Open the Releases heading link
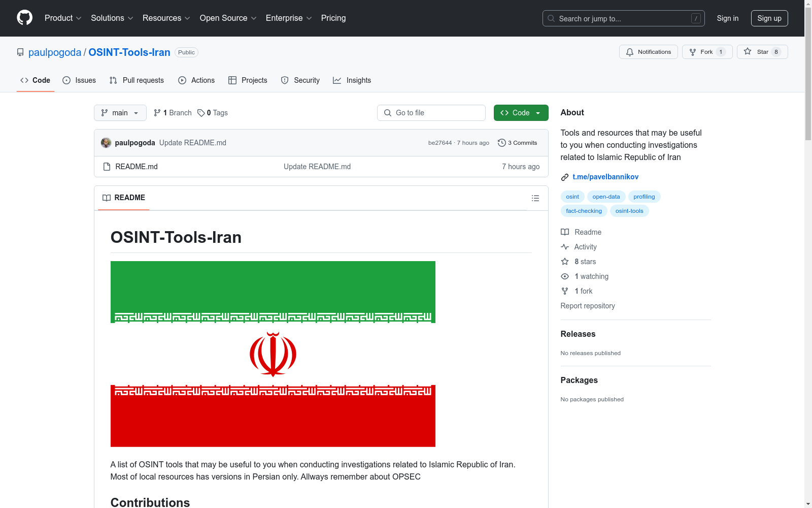Screen dimensions: 812x508 click(x=578, y=334)
